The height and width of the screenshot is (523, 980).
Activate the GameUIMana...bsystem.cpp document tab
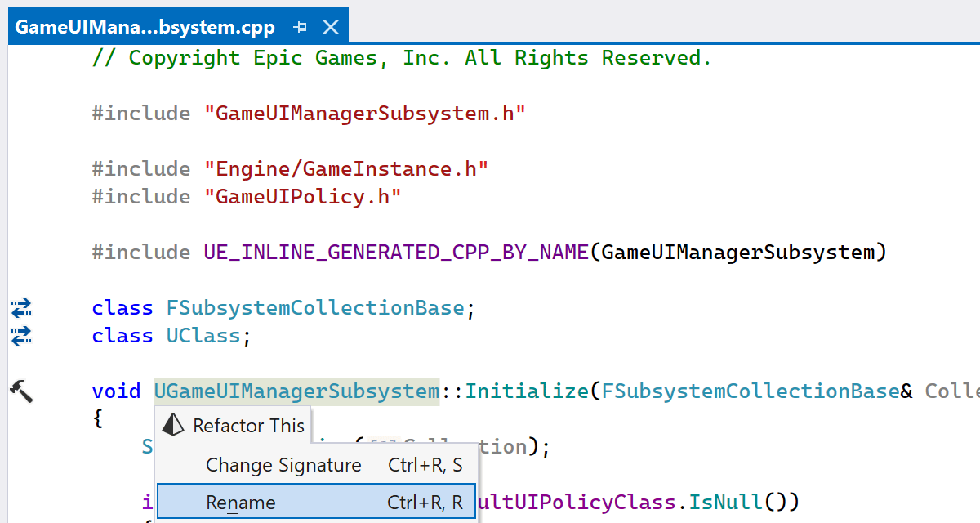click(x=145, y=27)
